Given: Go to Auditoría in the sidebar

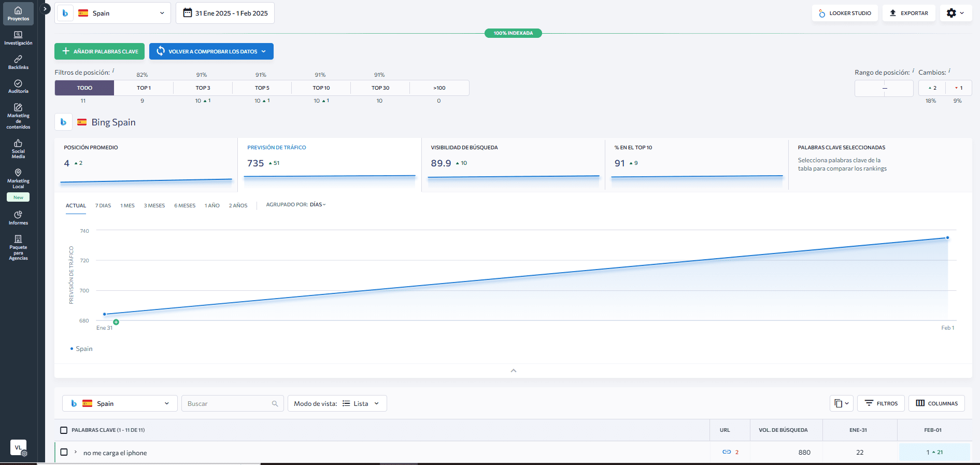Looking at the screenshot, I should point(18,87).
